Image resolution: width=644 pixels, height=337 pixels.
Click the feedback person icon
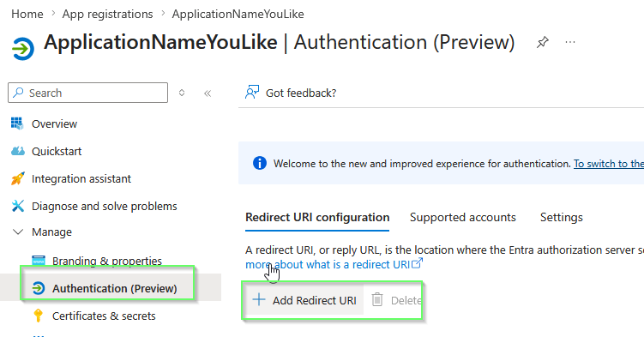(x=252, y=93)
